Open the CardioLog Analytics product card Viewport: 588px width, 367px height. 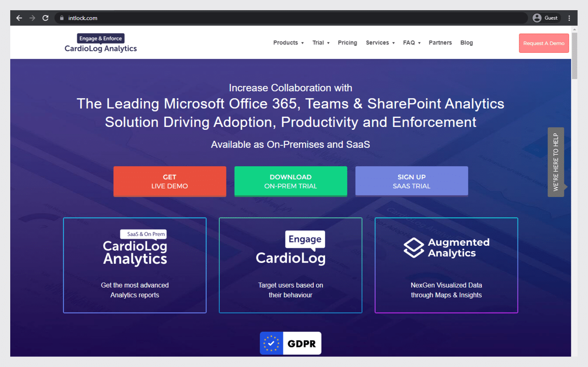(135, 265)
